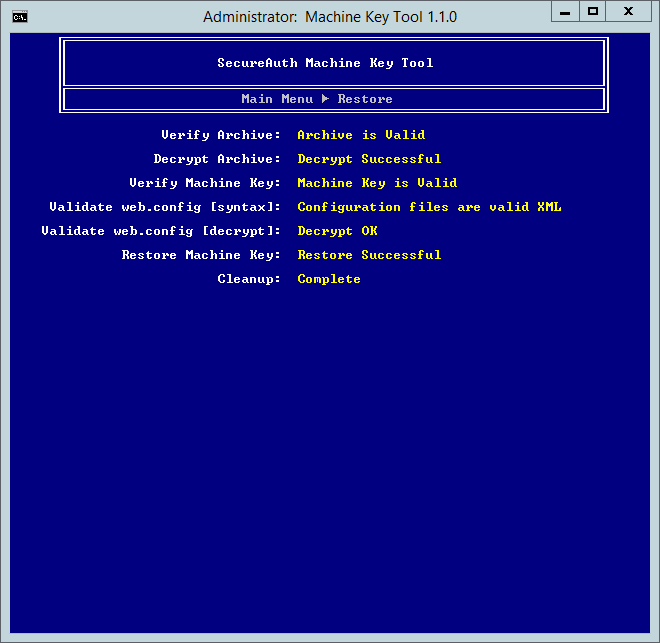Viewport: 660px width, 643px height.
Task: Click 'Configuration files are valid XML' message
Action: click(429, 207)
